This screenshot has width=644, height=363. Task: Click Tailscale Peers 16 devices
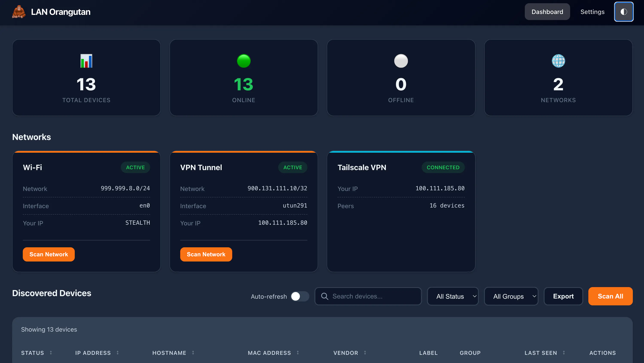point(447,206)
